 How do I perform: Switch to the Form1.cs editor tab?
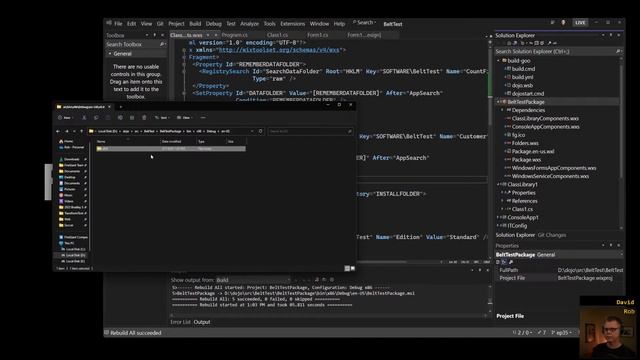(x=318, y=35)
